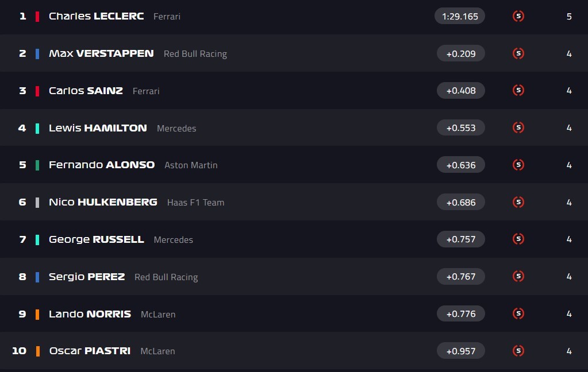Click Leclerc's 1:29.165 lap time
Image resolution: width=588 pixels, height=372 pixels.
[x=460, y=16]
